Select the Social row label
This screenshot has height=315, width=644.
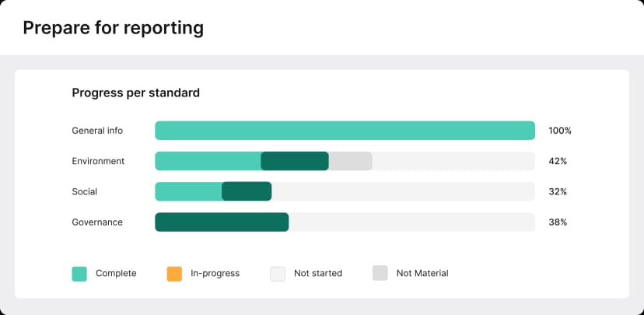click(x=85, y=191)
